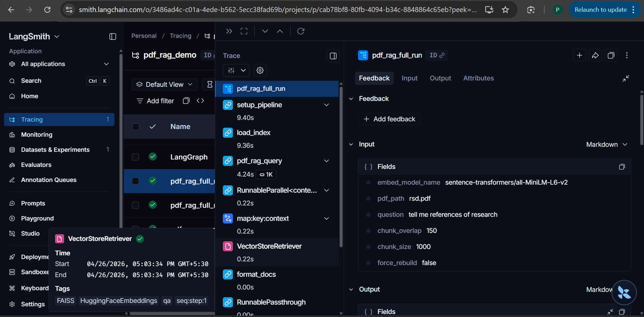Click Relaunch to update button
Image resolution: width=644 pixels, height=317 pixels.
coord(605,10)
